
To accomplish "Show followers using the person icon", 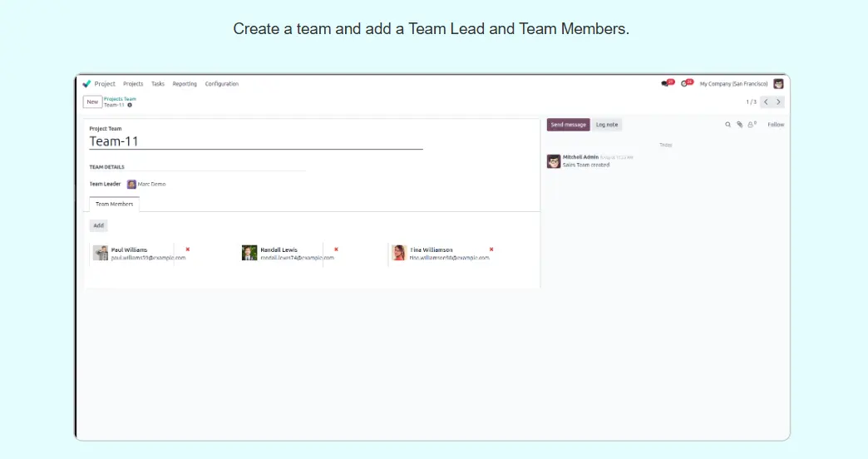I will tap(751, 125).
